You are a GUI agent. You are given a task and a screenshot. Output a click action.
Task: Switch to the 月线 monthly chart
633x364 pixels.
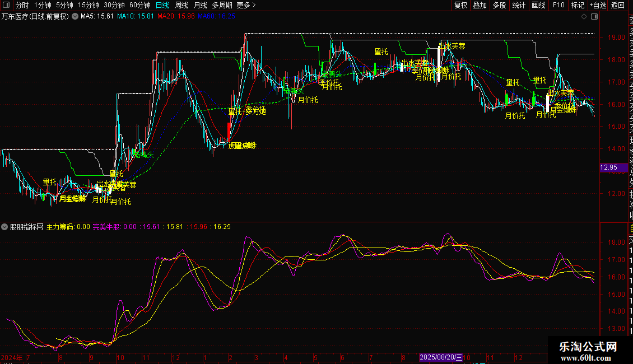[x=200, y=5]
